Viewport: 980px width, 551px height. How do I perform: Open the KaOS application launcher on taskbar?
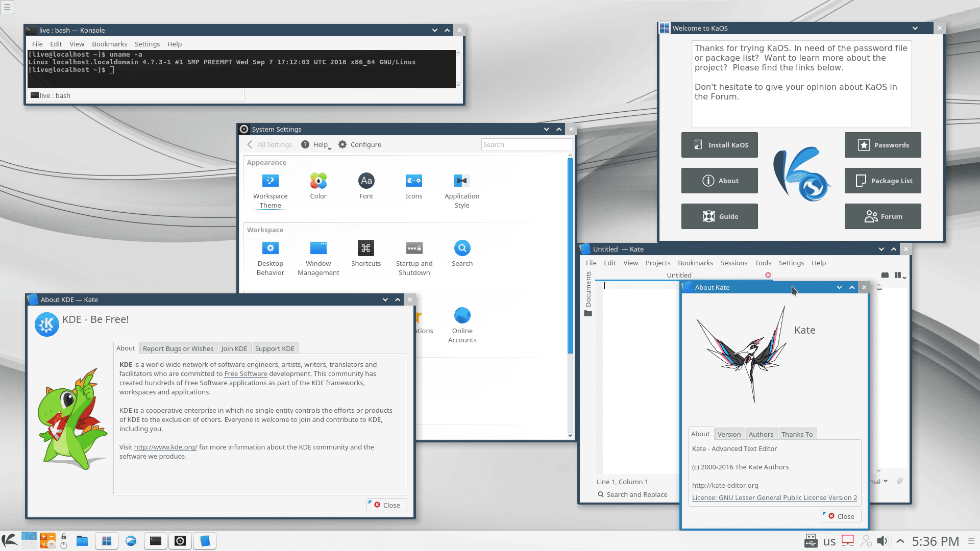point(10,541)
